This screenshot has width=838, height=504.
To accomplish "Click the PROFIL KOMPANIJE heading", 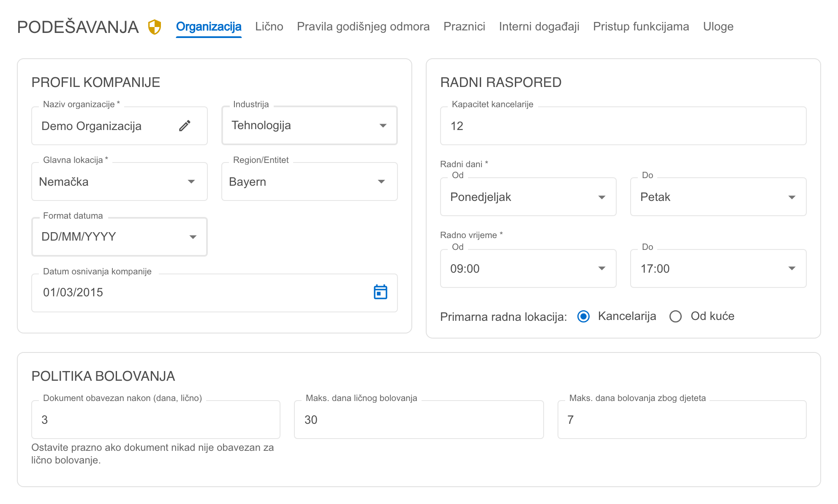I will pyautogui.click(x=96, y=82).
